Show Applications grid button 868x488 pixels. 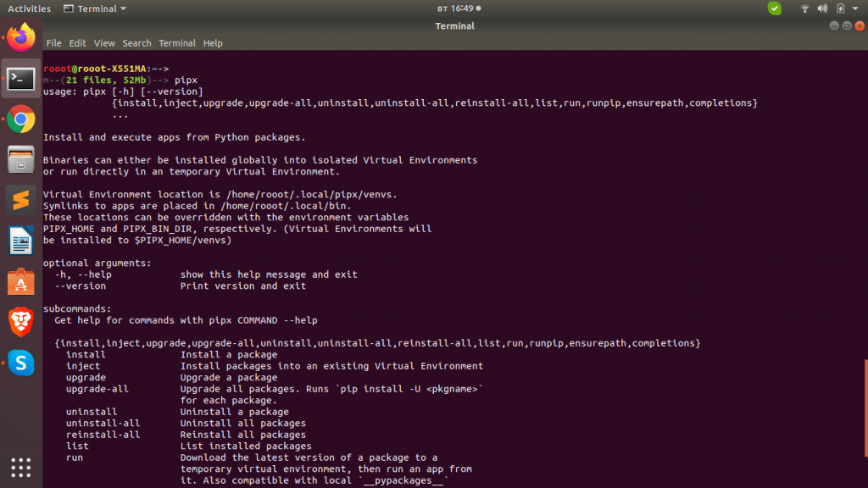21,468
